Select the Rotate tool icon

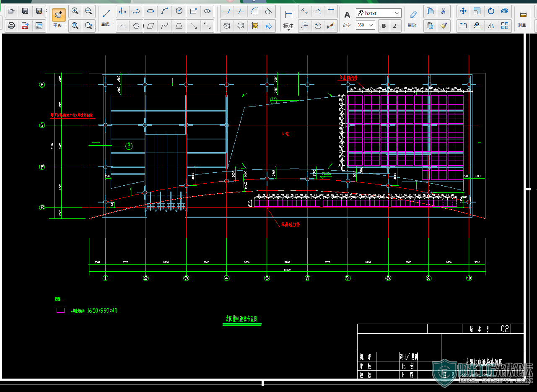(491, 11)
